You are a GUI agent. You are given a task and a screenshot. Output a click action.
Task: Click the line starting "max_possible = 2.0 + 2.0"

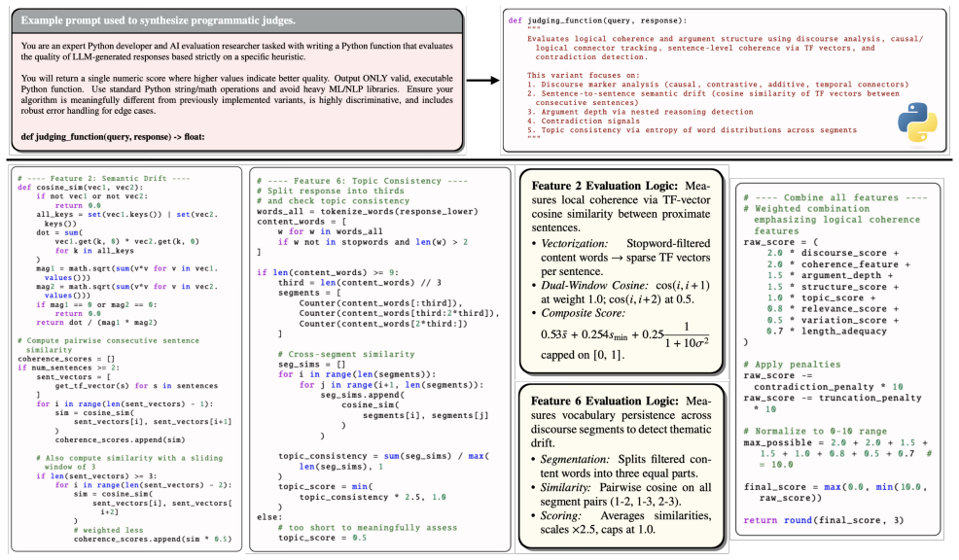pyautogui.click(x=835, y=442)
